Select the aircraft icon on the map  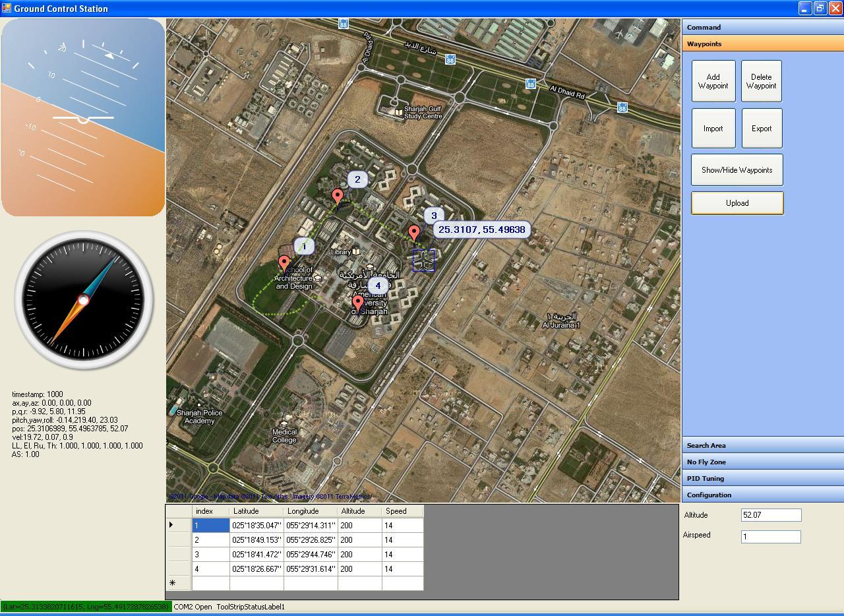point(423,261)
